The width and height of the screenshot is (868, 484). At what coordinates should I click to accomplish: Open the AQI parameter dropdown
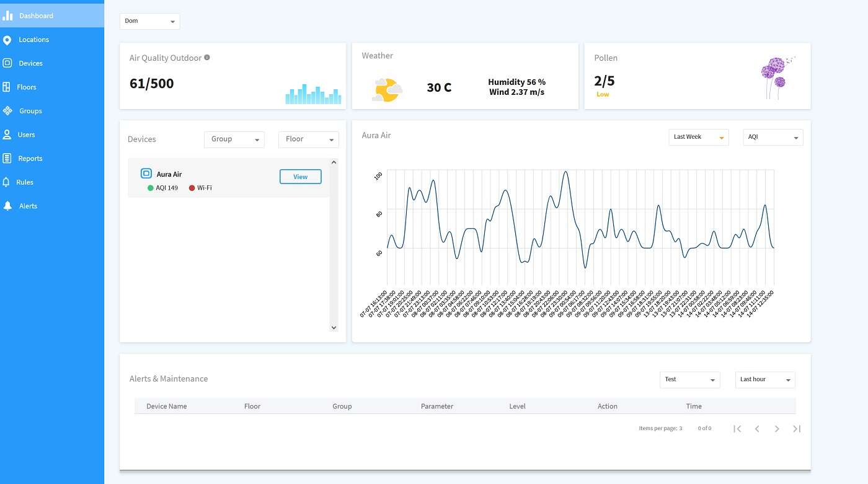coord(773,137)
